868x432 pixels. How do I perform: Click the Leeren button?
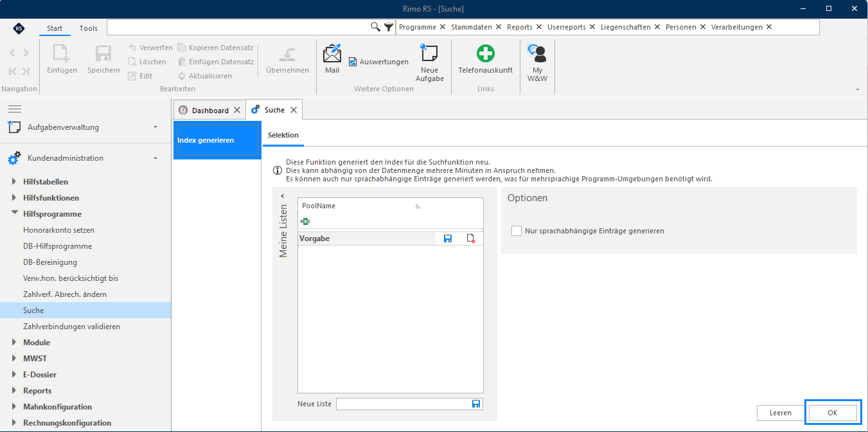(x=781, y=413)
